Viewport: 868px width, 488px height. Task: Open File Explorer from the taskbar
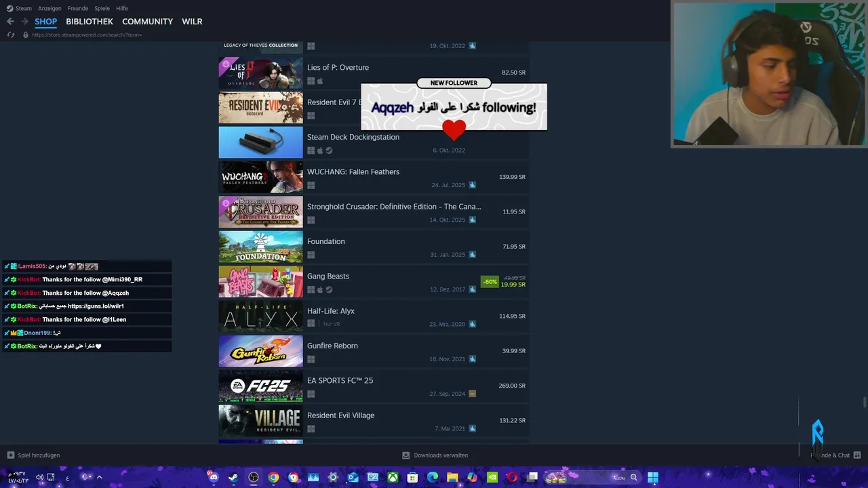(x=452, y=477)
